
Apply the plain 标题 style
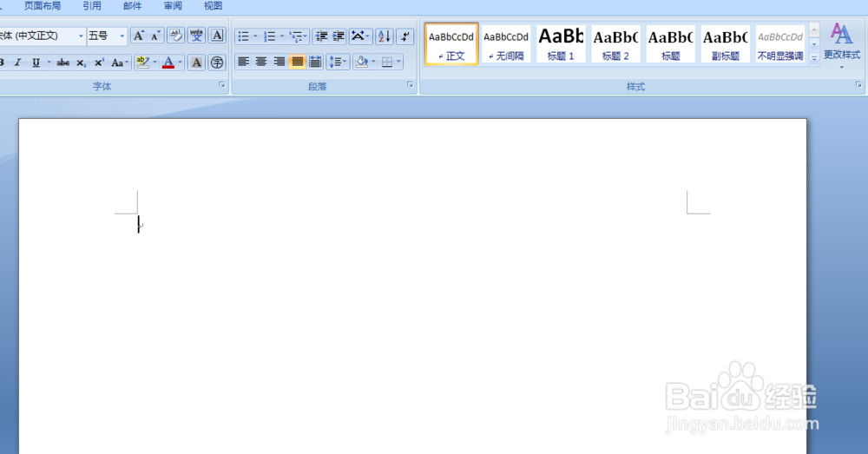(670, 43)
